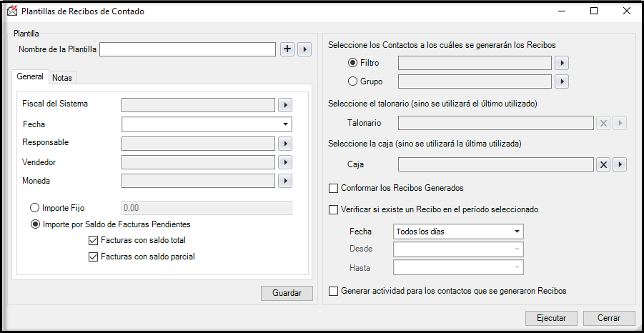Viewport: 644px width, 333px height.
Task: Select the General tab
Action: tap(30, 76)
